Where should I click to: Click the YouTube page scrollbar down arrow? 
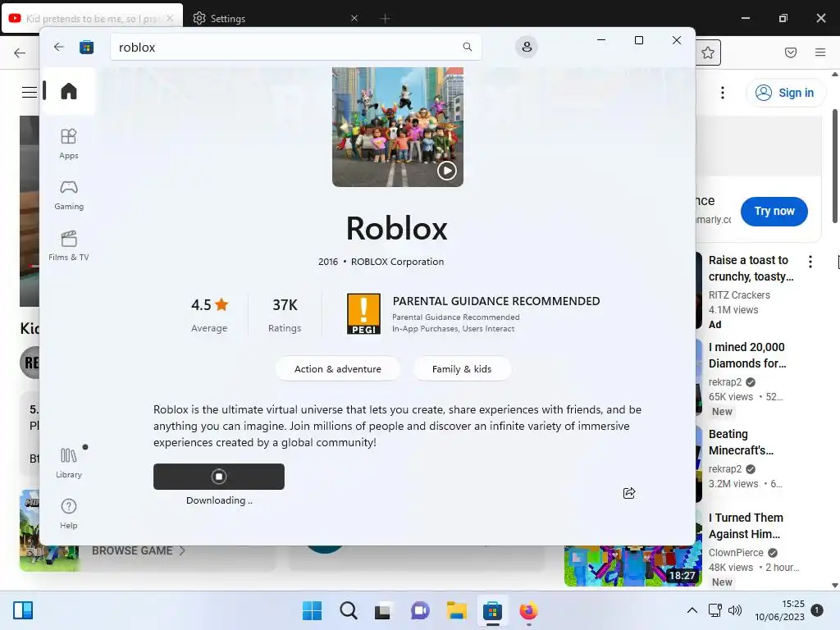834,586
